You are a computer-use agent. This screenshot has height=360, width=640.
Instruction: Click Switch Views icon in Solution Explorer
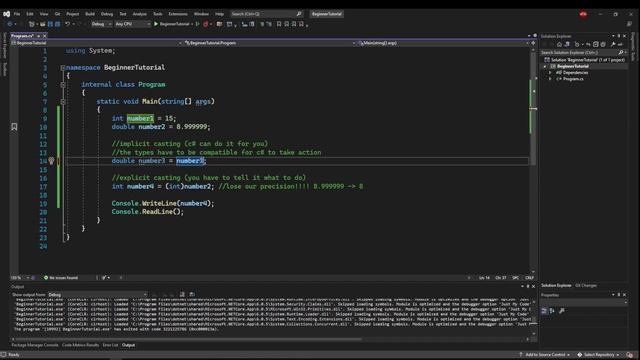point(567,44)
